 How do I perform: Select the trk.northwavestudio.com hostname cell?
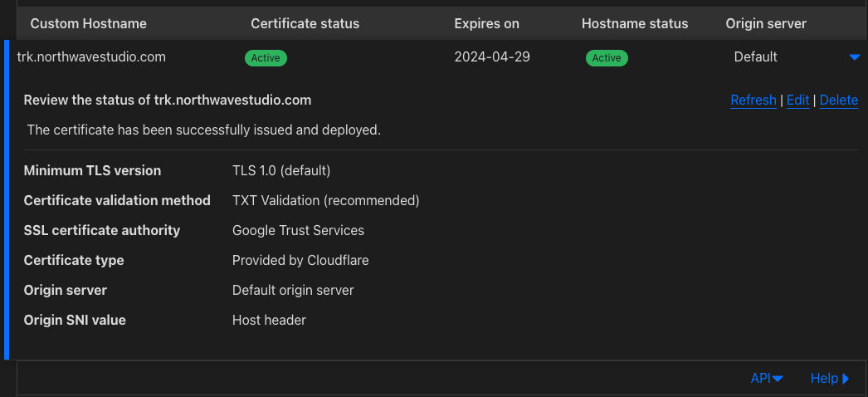(x=91, y=57)
